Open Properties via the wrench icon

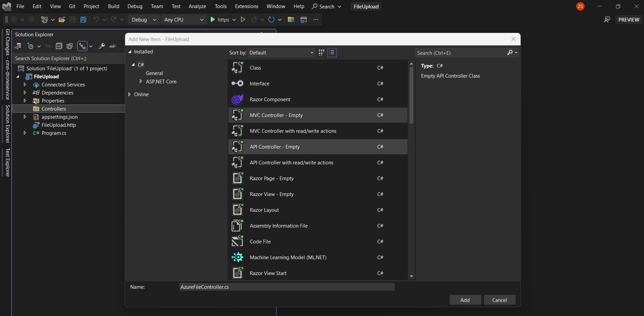[102, 46]
